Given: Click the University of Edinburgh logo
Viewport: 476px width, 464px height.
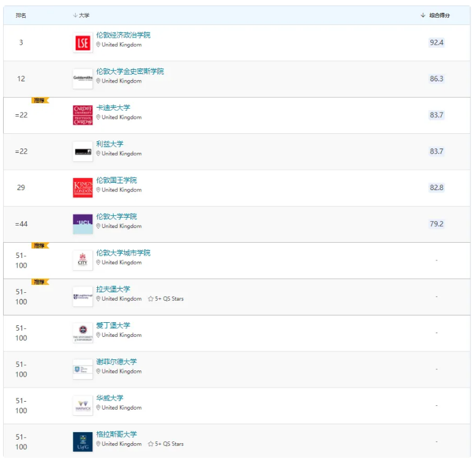Looking at the screenshot, I should click(83, 333).
